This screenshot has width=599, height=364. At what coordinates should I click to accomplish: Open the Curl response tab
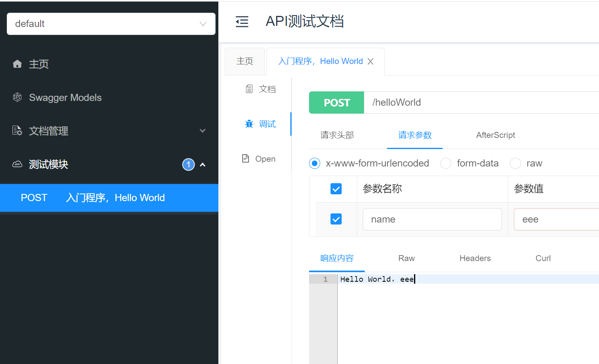point(543,258)
